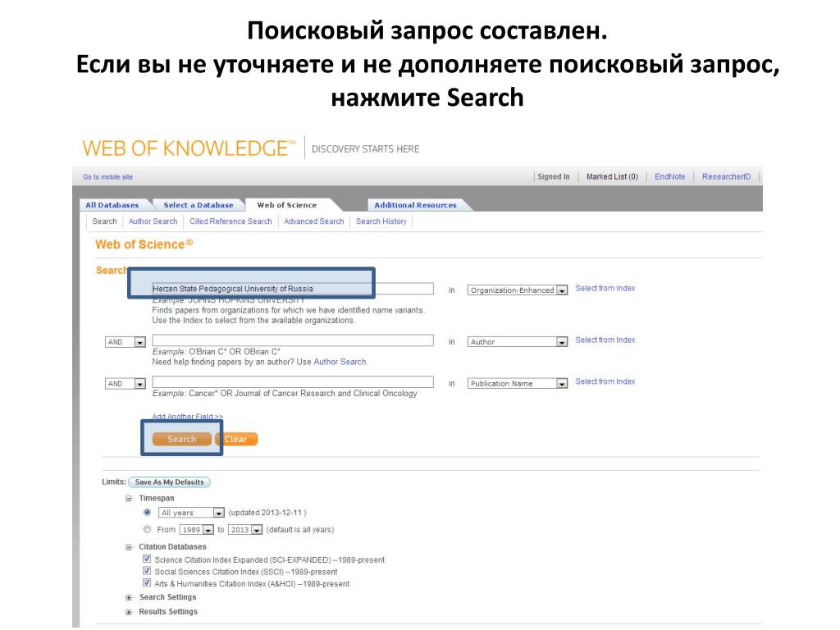
Task: Select from Index for Organization-Enhanced
Action: tap(605, 288)
